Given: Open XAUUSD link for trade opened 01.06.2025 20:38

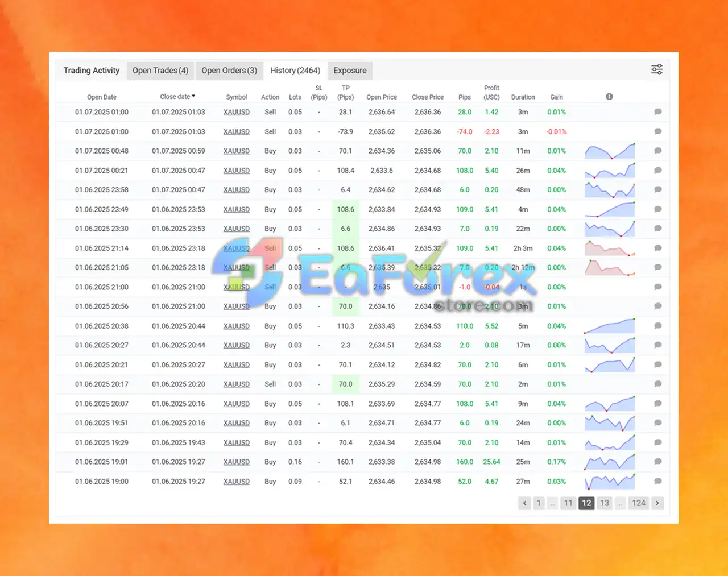Looking at the screenshot, I should [237, 326].
